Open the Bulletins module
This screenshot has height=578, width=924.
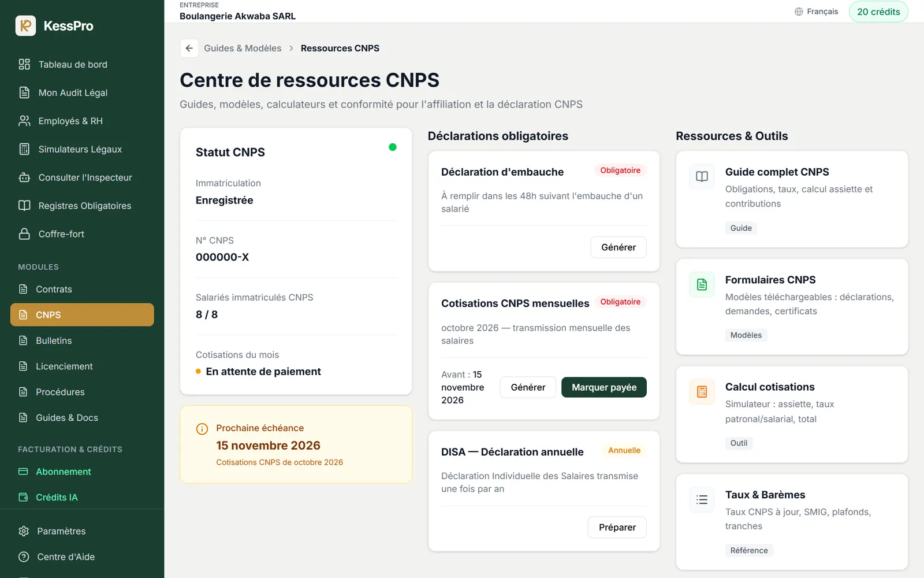tap(82, 340)
